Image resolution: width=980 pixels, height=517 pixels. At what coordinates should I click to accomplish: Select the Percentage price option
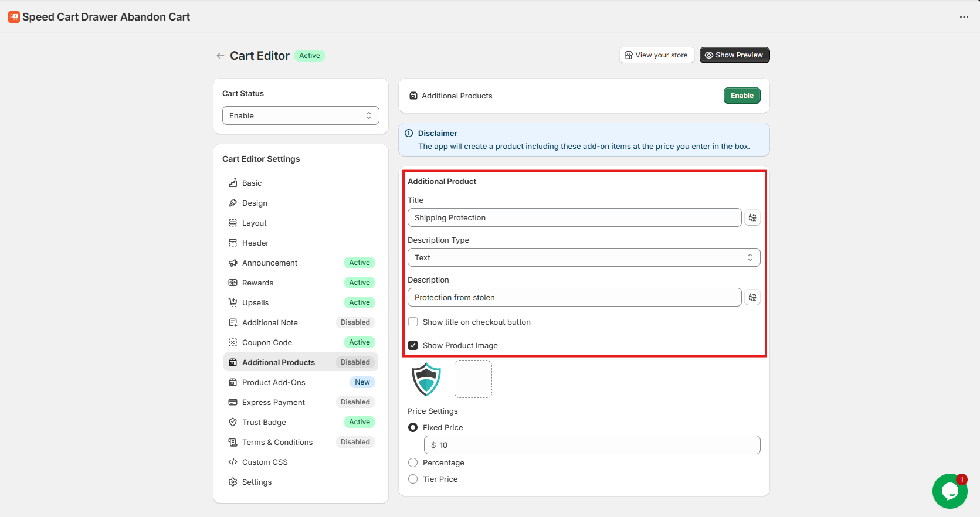pyautogui.click(x=413, y=462)
